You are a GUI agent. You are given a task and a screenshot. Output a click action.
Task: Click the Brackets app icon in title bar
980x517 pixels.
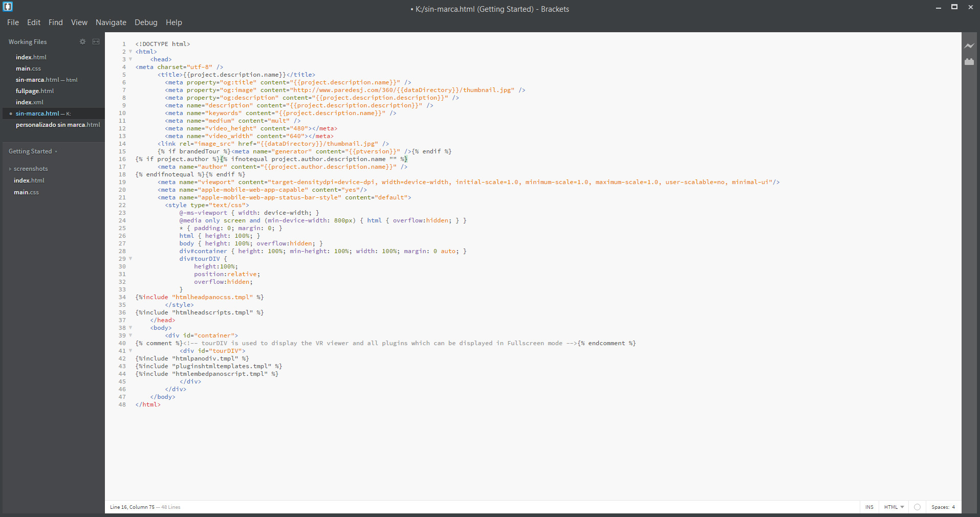tap(8, 7)
